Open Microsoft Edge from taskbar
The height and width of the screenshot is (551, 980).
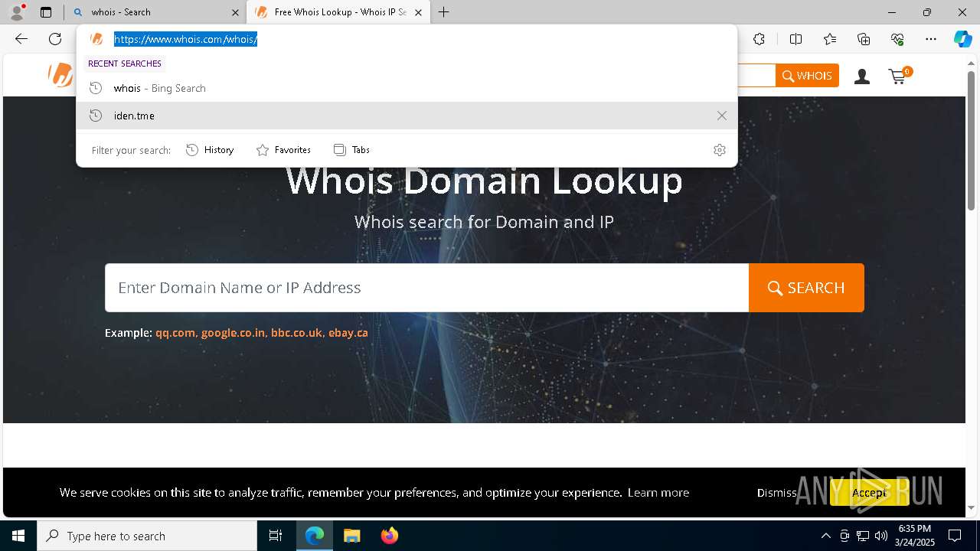point(315,536)
